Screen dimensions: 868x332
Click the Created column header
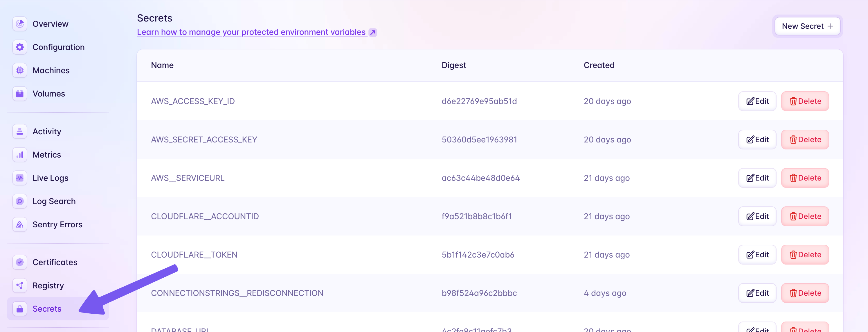599,65
